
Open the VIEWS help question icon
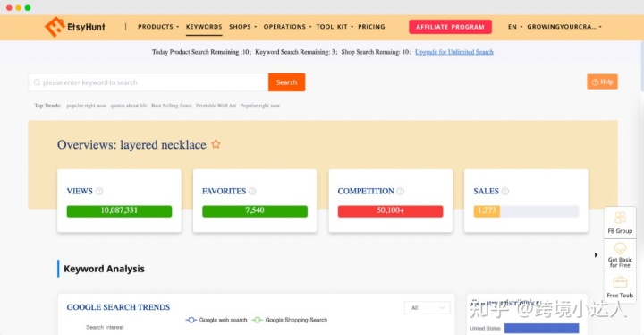coord(99,191)
